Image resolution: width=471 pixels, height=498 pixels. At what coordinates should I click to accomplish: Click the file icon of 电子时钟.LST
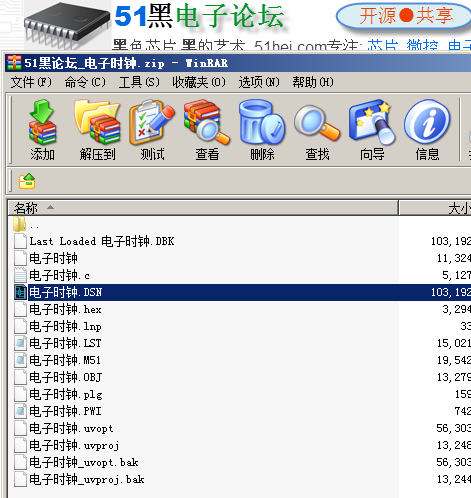tap(20, 343)
